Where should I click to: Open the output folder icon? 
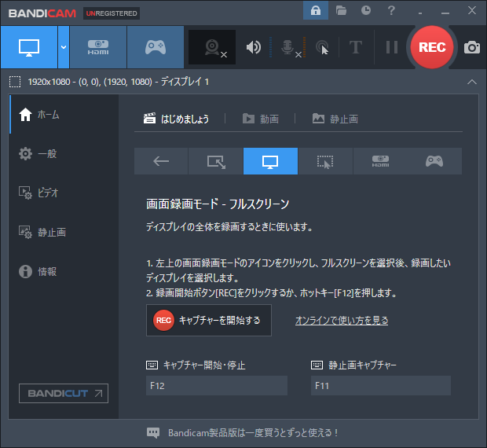click(341, 11)
